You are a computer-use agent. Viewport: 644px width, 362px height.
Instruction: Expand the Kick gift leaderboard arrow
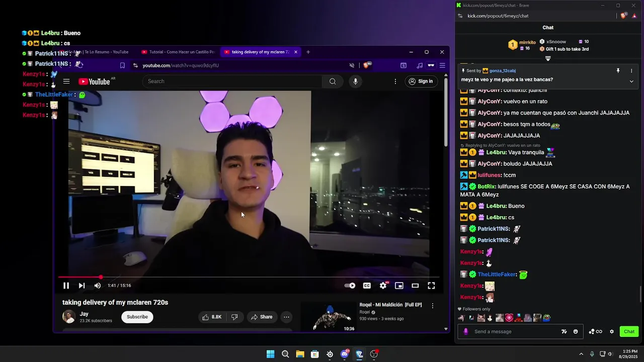tap(548, 58)
